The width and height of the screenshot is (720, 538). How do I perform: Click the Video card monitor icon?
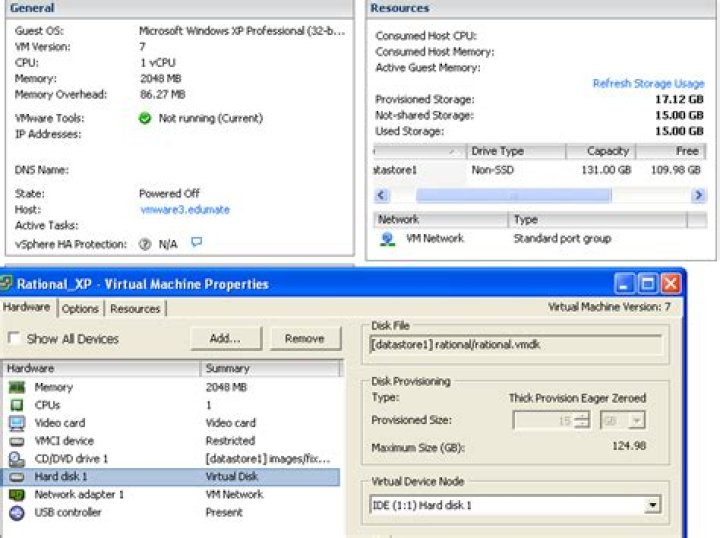point(17,423)
